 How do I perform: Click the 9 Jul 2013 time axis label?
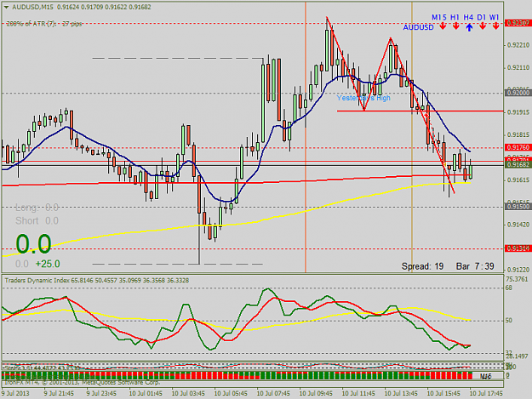click(x=15, y=394)
